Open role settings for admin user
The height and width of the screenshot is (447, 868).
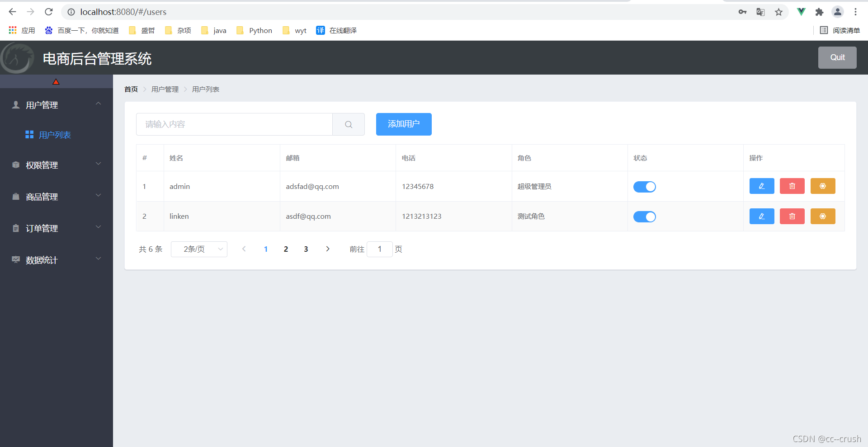823,186
